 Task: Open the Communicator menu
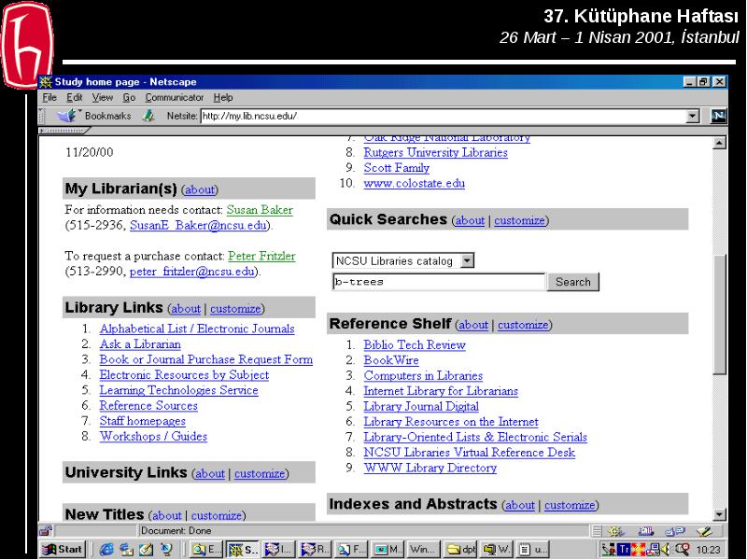pos(175,97)
